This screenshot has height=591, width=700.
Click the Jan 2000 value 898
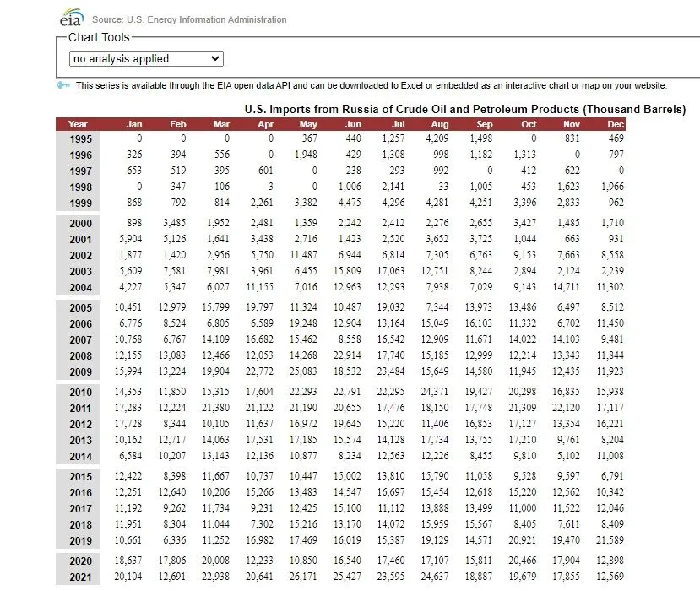pyautogui.click(x=133, y=223)
